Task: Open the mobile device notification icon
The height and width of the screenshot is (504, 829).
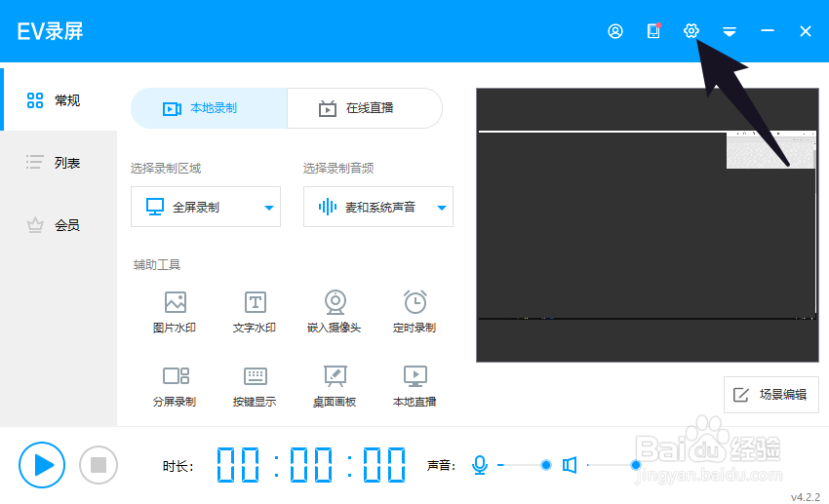Action: coord(654,31)
